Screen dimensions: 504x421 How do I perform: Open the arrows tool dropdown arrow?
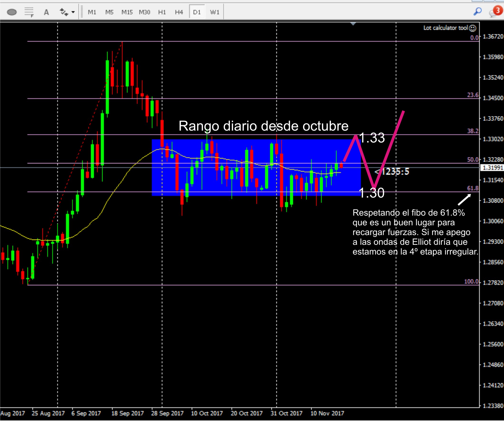73,12
